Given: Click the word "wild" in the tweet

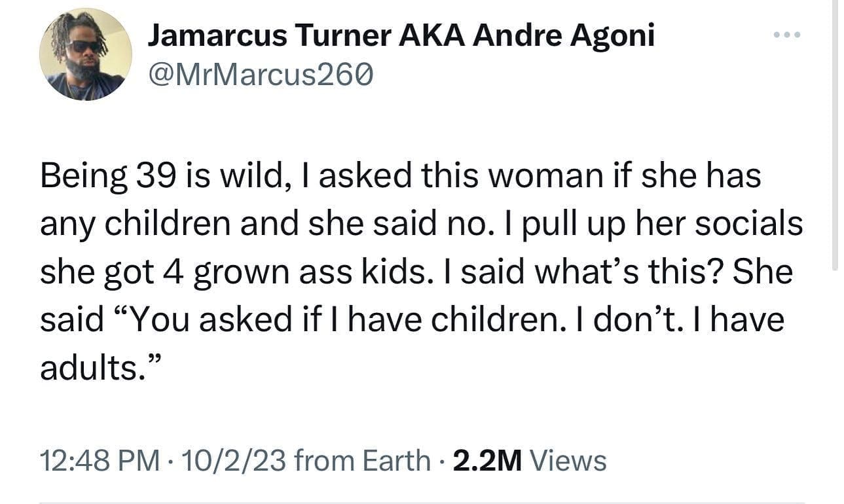Looking at the screenshot, I should [x=244, y=177].
